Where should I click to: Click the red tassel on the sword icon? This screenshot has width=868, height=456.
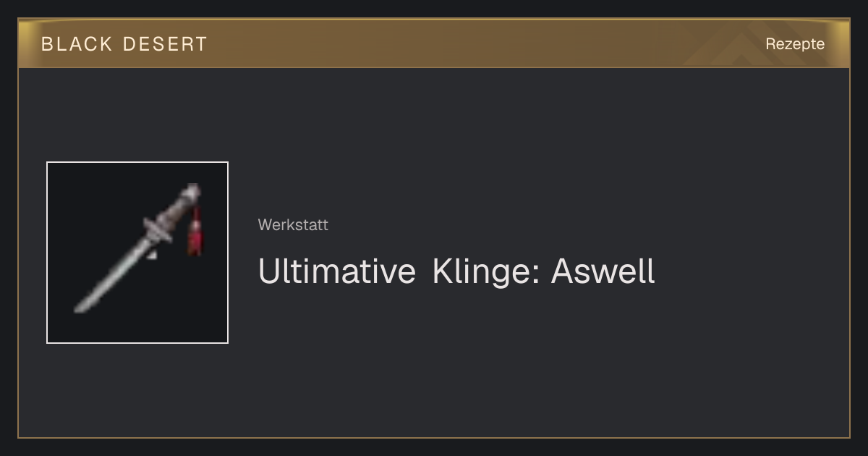pos(195,233)
